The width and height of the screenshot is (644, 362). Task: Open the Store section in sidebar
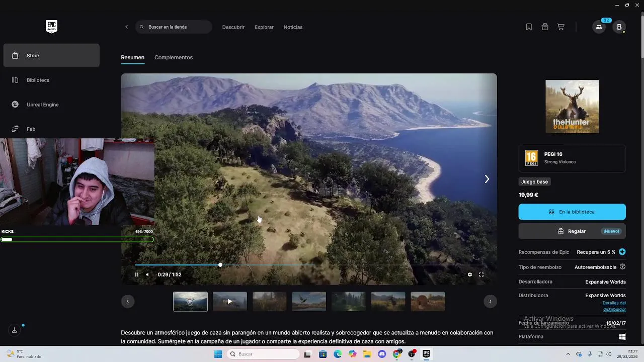tap(51, 55)
